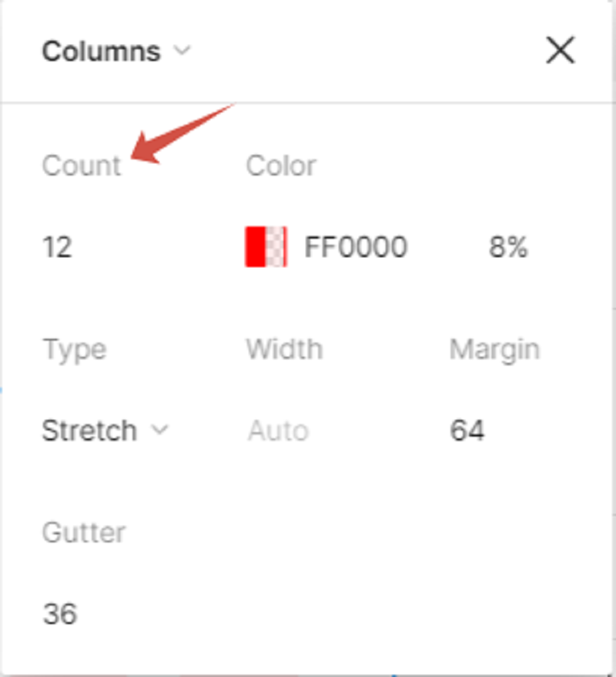
Task: Select the Margin value 64
Action: click(467, 431)
